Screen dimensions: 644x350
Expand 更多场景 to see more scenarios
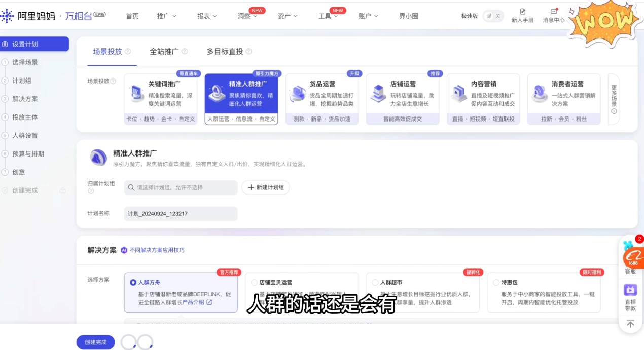(613, 98)
